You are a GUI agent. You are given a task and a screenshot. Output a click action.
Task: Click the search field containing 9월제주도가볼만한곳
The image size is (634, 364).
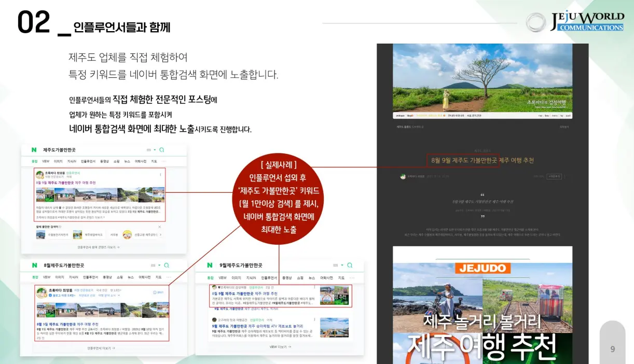click(279, 265)
